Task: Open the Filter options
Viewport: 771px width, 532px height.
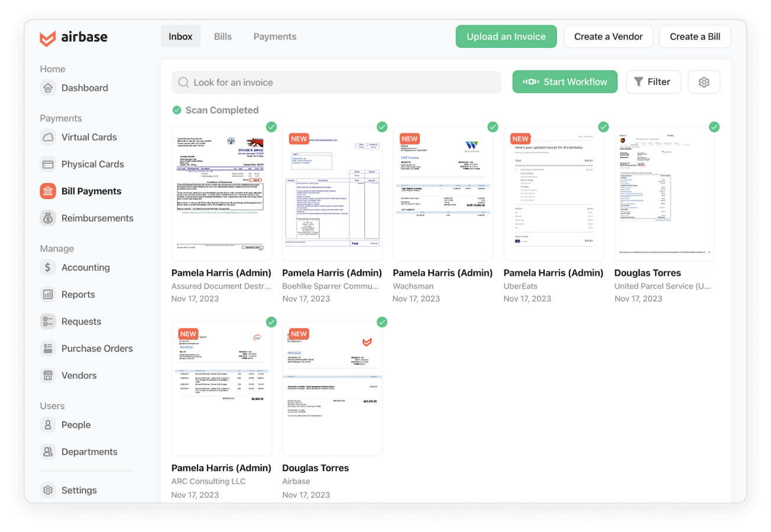Action: pyautogui.click(x=653, y=82)
